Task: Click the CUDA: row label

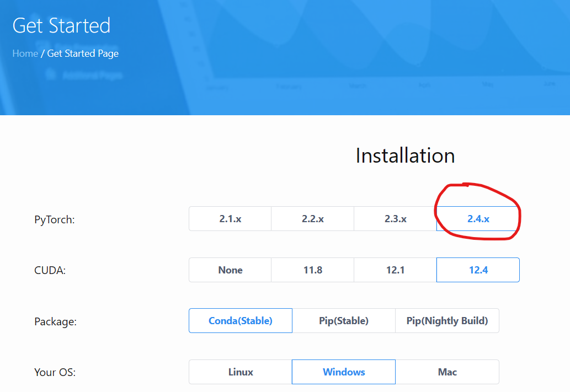Action: (x=50, y=270)
